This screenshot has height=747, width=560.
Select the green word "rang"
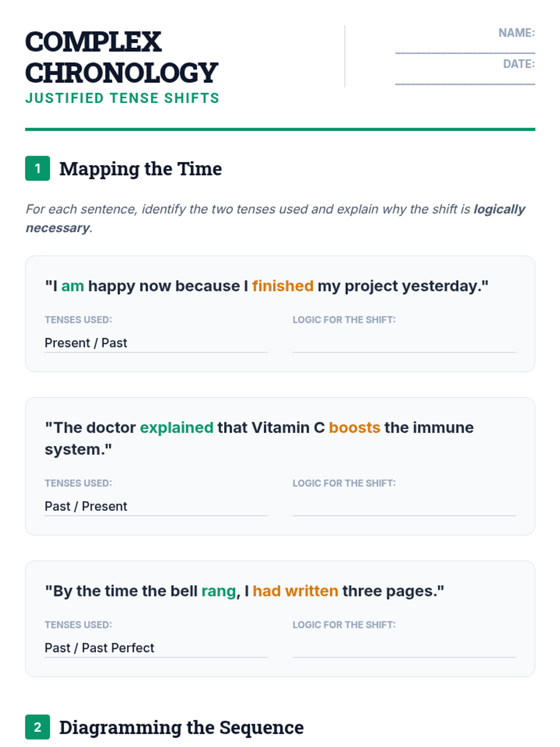coord(218,591)
